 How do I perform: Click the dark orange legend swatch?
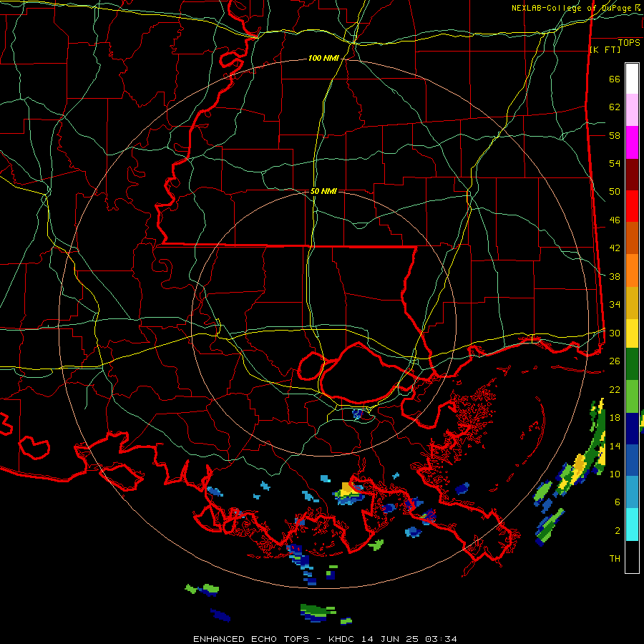tap(632, 238)
